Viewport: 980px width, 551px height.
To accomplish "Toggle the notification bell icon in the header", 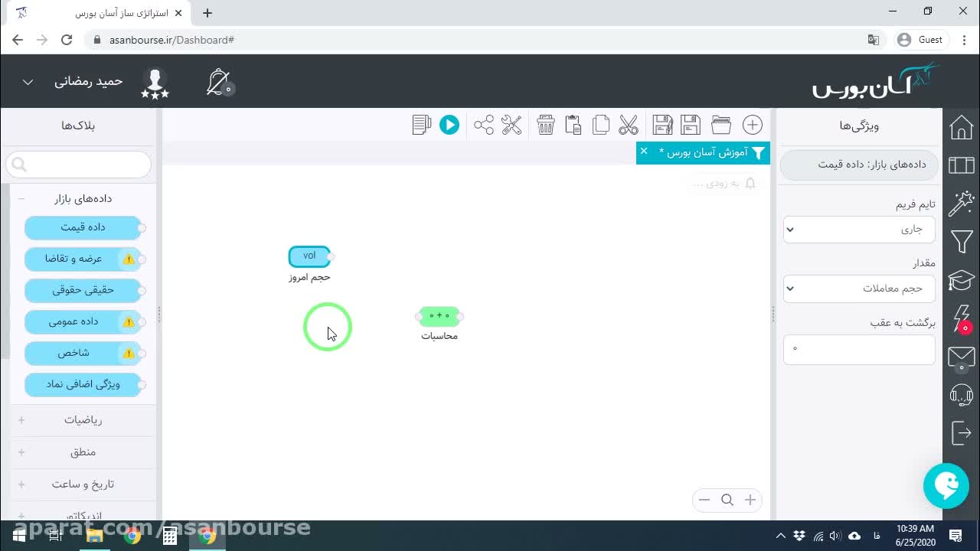I will (219, 82).
